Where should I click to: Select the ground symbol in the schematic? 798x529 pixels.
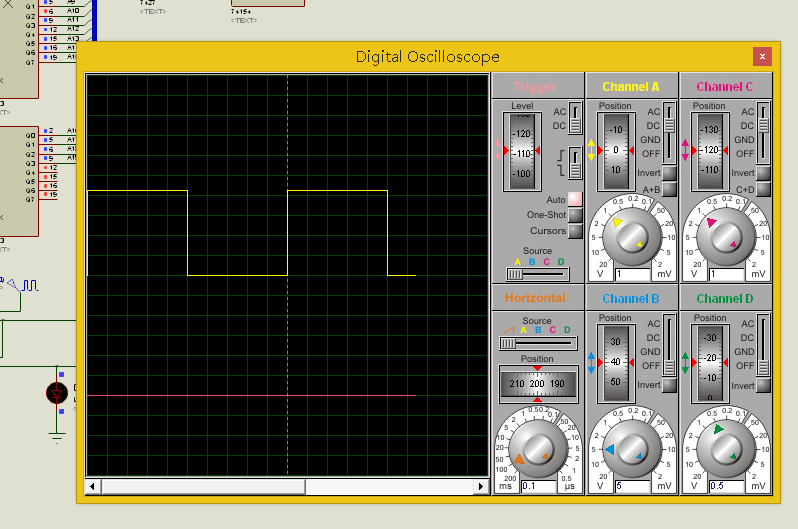(57, 437)
